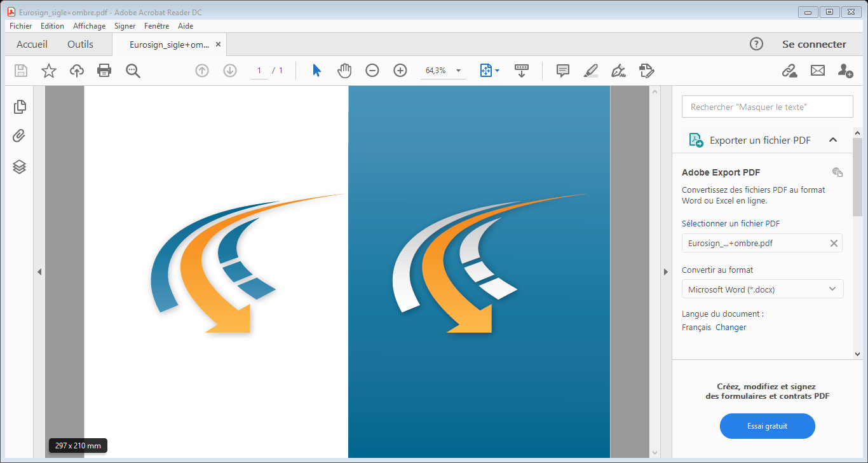Open the page thumbnails panel
Viewport: 868px width, 463px height.
point(20,107)
